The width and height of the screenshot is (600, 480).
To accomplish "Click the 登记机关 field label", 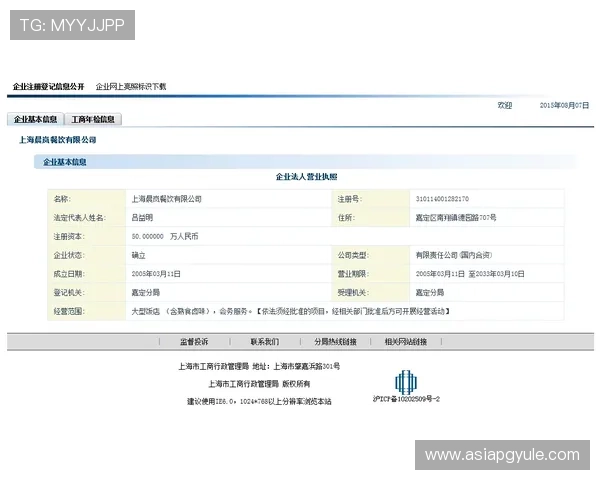I will click(69, 293).
